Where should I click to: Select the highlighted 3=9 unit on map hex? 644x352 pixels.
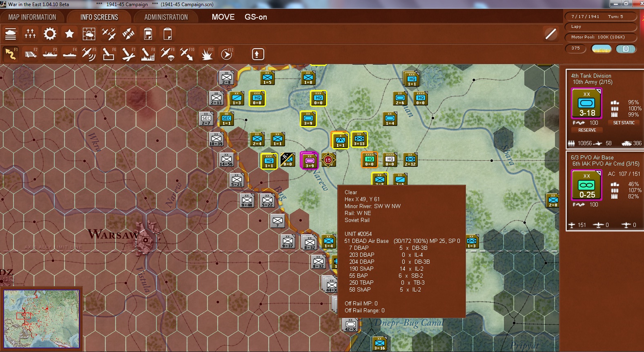pyautogui.click(x=310, y=160)
